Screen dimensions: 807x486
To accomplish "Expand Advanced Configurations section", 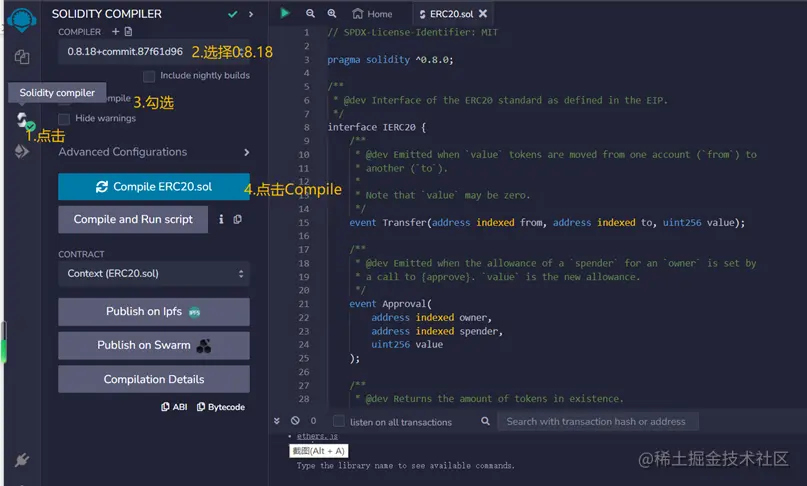I will (x=153, y=152).
